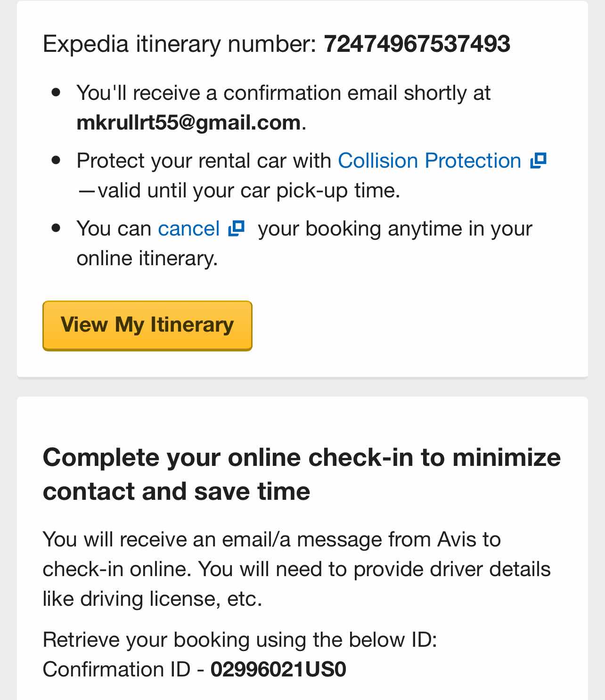Click the 'Expedia itinerary number:' label
This screenshot has height=700, width=605.
[x=180, y=44]
